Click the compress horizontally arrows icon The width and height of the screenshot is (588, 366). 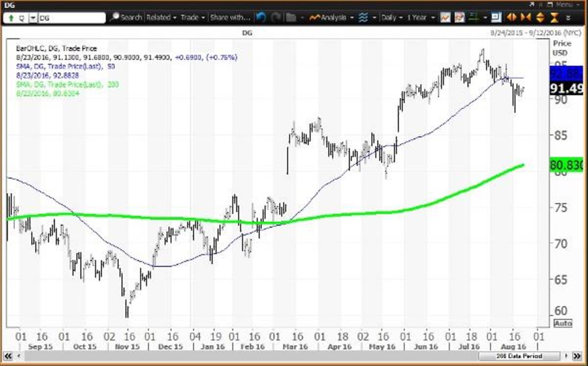pyautogui.click(x=526, y=17)
